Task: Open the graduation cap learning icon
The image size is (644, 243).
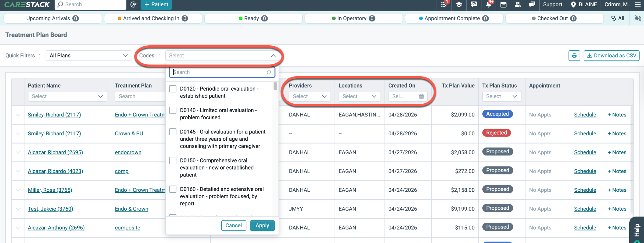Action: [459, 4]
